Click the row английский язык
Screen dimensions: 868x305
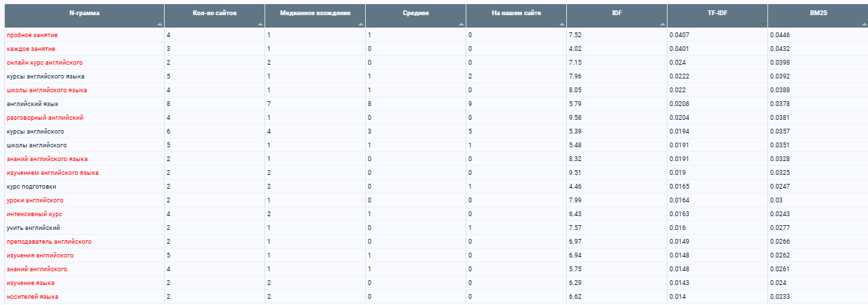[434, 103]
